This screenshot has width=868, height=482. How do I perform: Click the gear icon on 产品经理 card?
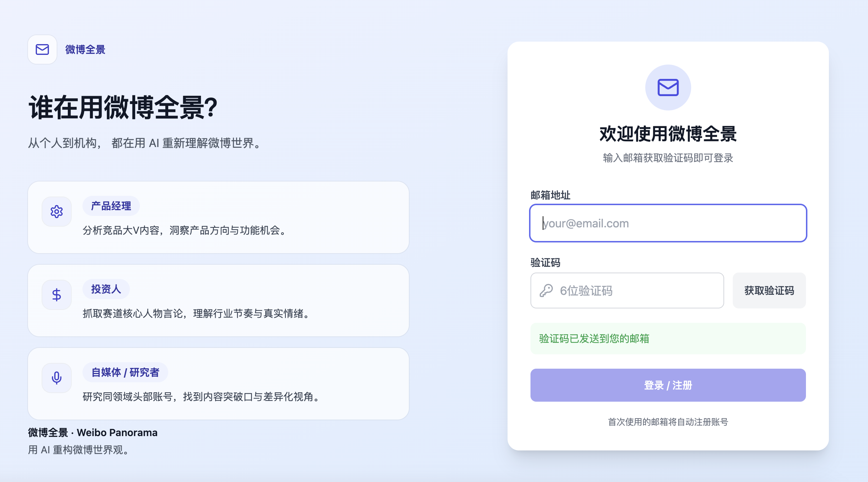pos(57,212)
